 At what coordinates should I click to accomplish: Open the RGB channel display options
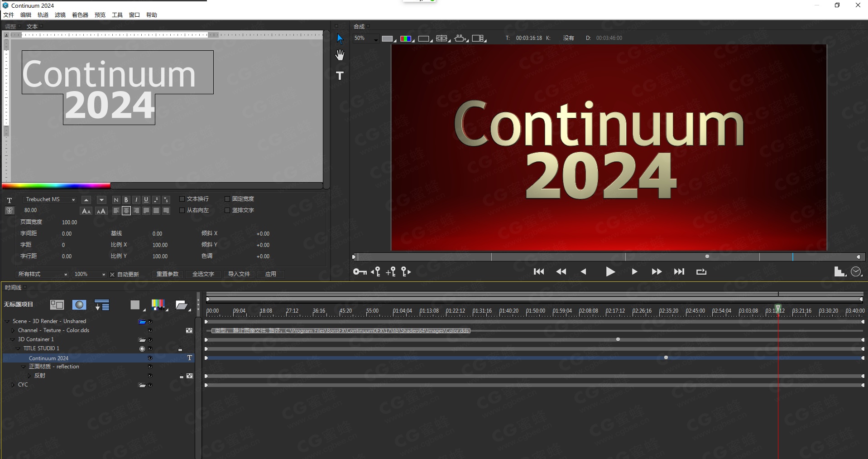(407, 39)
